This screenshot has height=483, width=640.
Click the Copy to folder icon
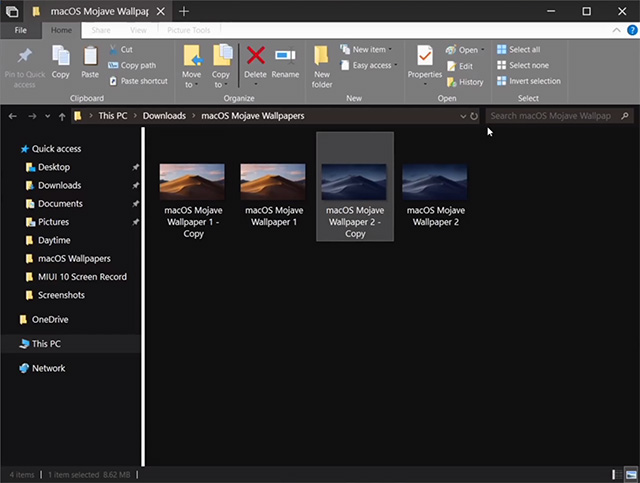(222, 55)
